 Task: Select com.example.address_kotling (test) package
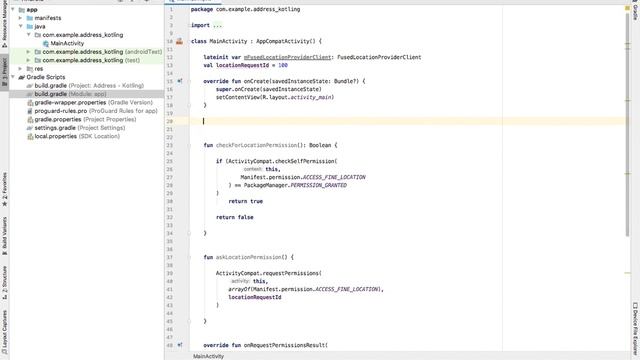click(91, 60)
